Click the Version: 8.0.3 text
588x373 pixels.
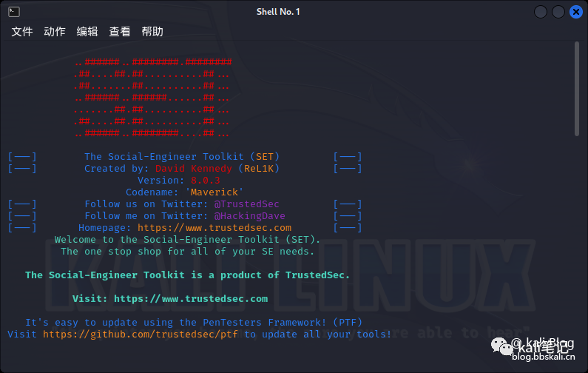tap(179, 181)
